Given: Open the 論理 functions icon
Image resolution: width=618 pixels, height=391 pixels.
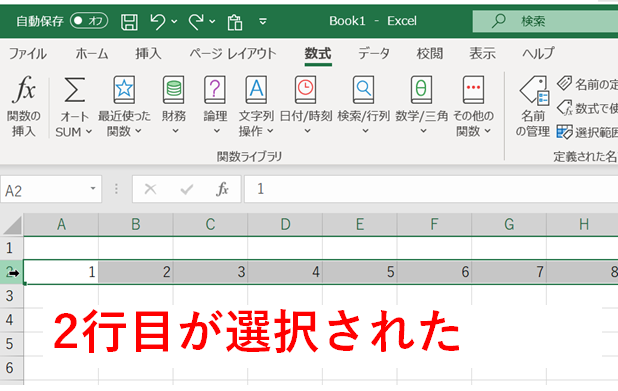Looking at the screenshot, I should (x=215, y=90).
